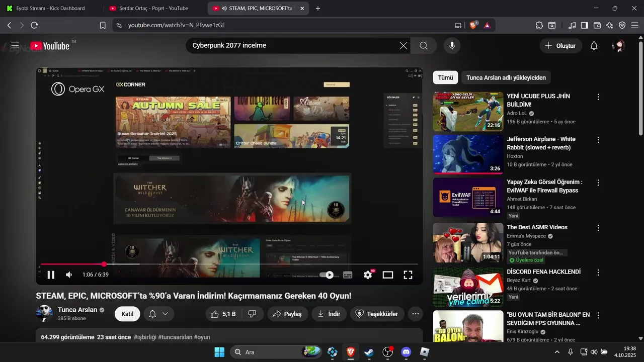
Task: Open Brave VPN shield icon
Action: pyautogui.click(x=622, y=25)
